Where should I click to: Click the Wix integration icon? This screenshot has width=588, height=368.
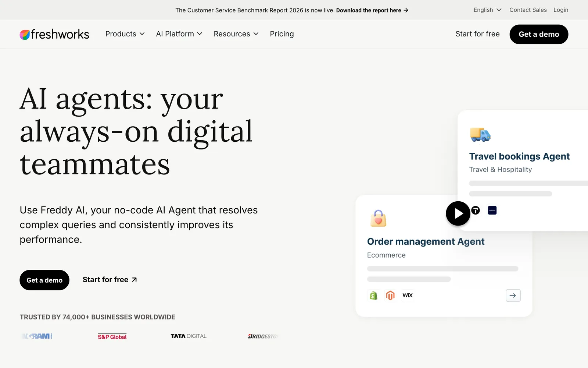pyautogui.click(x=408, y=296)
